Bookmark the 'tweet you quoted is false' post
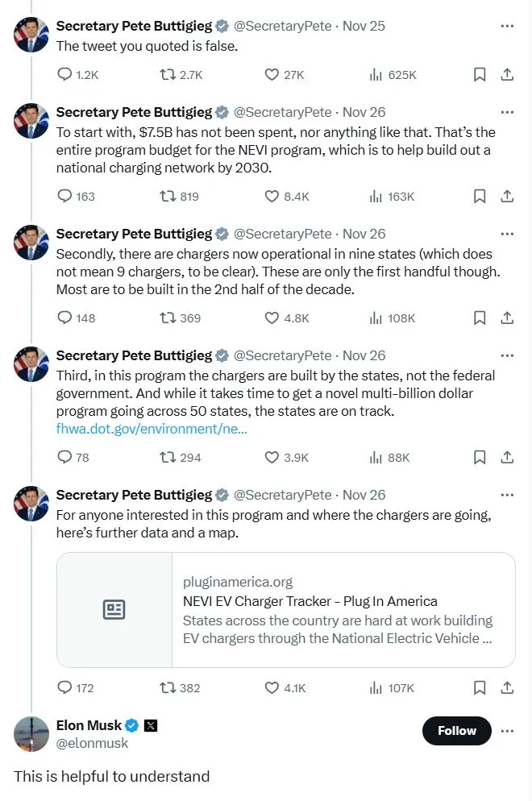The image size is (532, 801). coord(479,75)
